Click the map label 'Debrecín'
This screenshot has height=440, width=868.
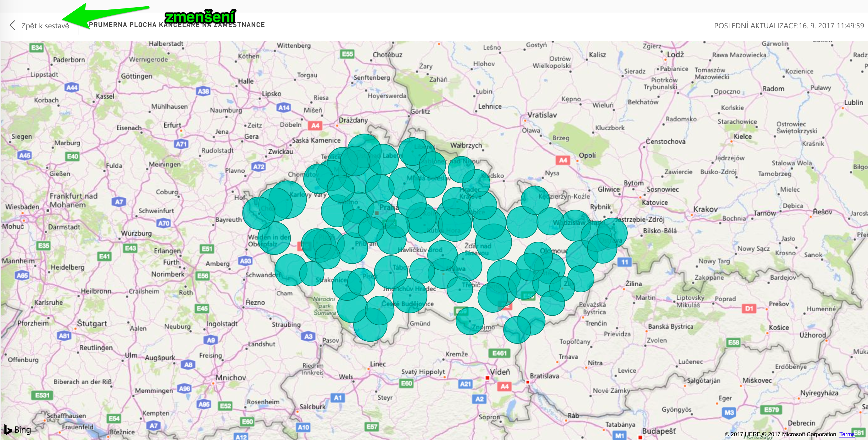[x=801, y=423]
